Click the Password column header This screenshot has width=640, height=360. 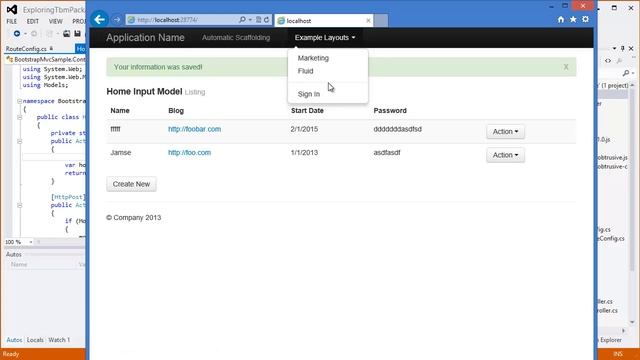pyautogui.click(x=390, y=111)
